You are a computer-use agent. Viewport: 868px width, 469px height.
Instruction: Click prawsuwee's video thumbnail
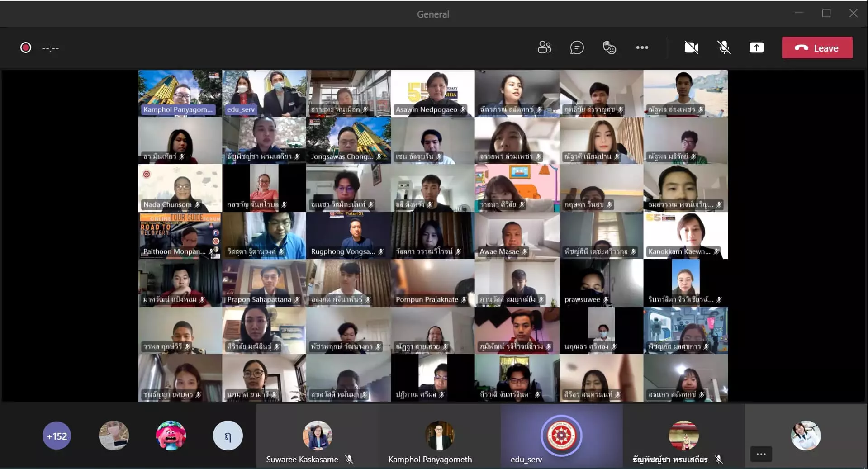point(601,283)
